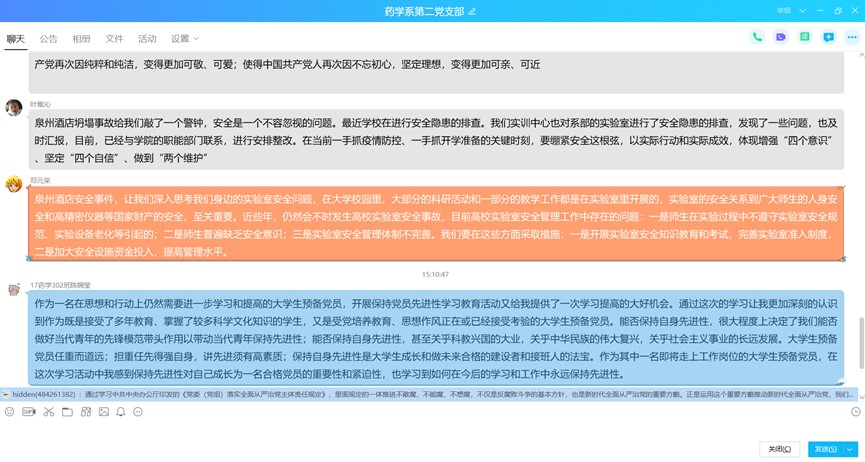Select the scissors screenshot tool
Viewport: 865px width, 462px height.
[47, 412]
